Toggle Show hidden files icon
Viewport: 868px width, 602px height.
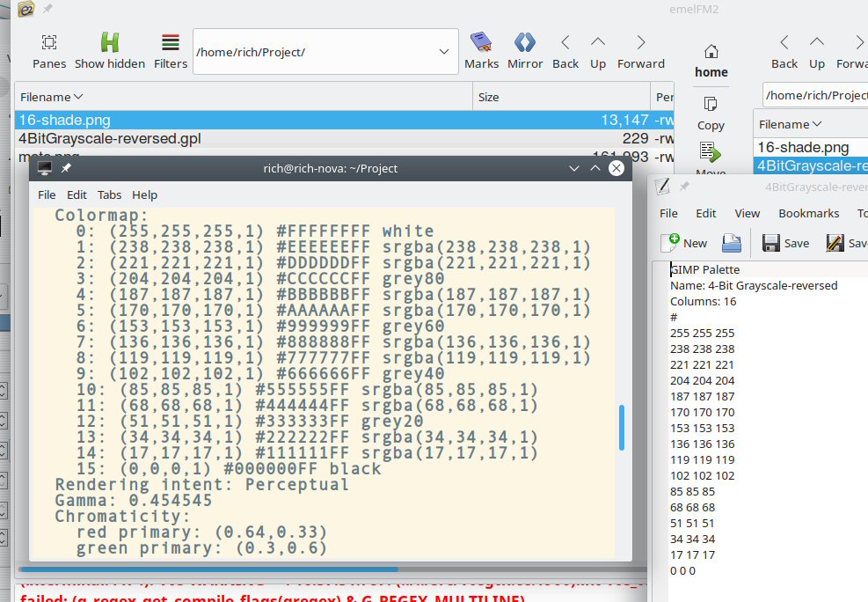point(110,42)
